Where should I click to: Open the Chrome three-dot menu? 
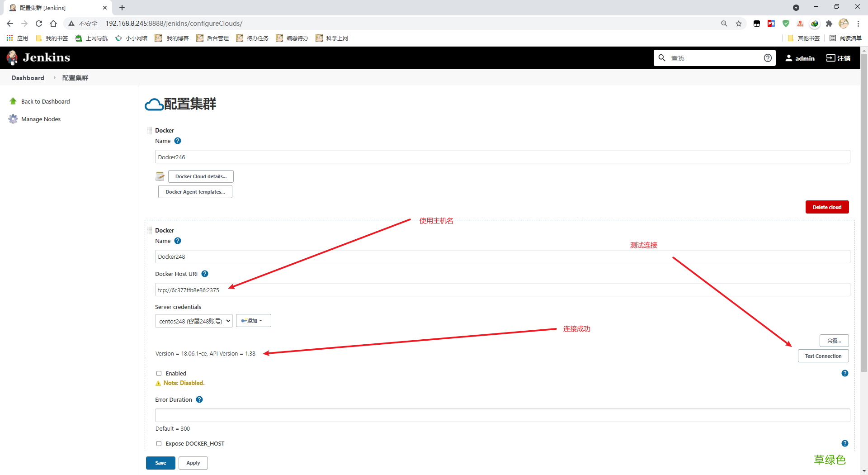[x=859, y=24]
